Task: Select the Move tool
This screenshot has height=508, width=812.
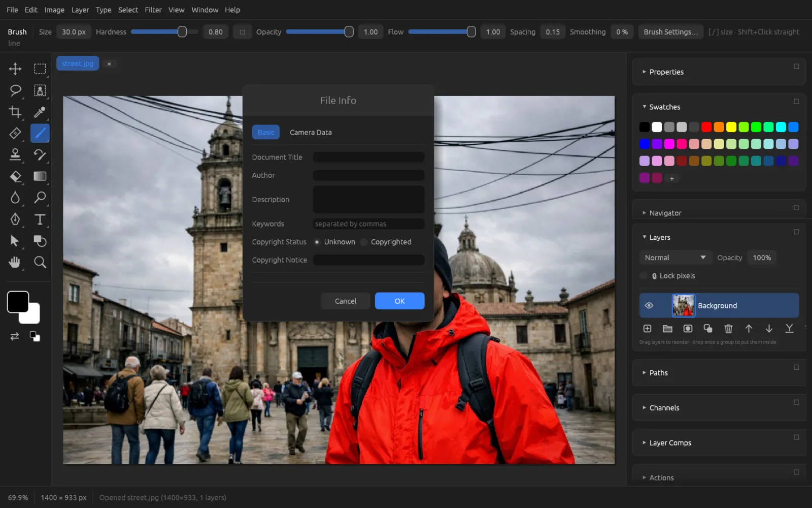Action: [15, 69]
